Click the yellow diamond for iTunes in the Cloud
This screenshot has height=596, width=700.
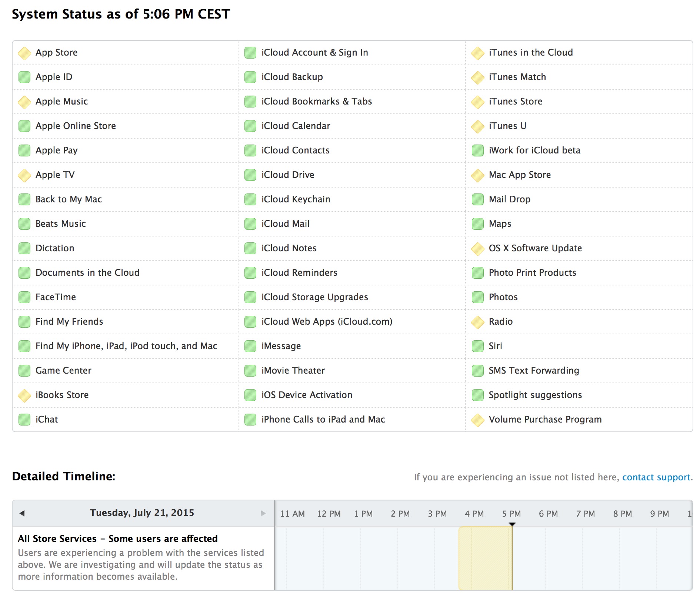(478, 53)
